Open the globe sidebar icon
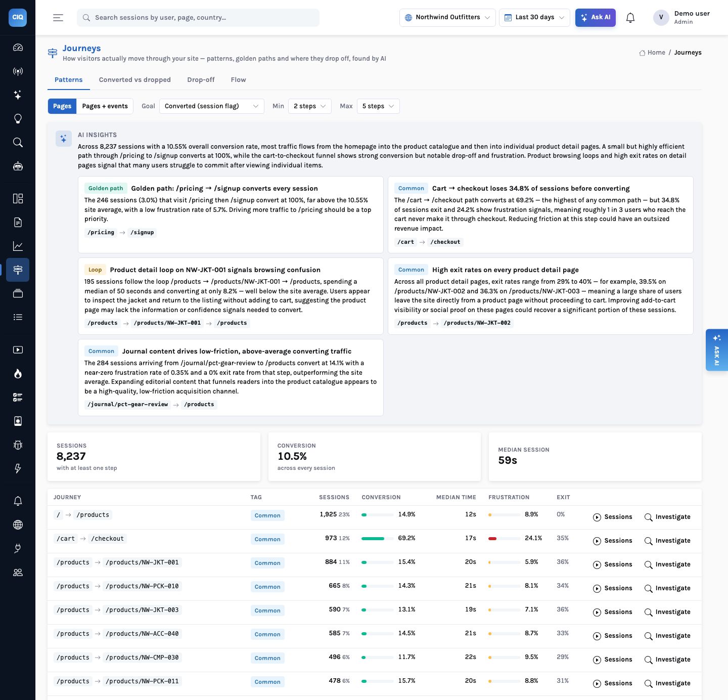Image resolution: width=728 pixels, height=700 pixels. point(18,525)
